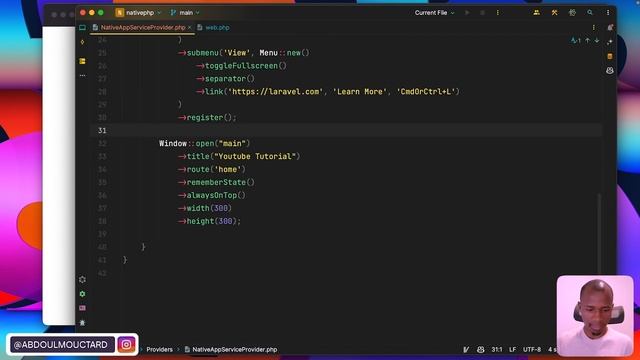640x360 pixels.
Task: Change the LF line separator setting
Action: 513,350
